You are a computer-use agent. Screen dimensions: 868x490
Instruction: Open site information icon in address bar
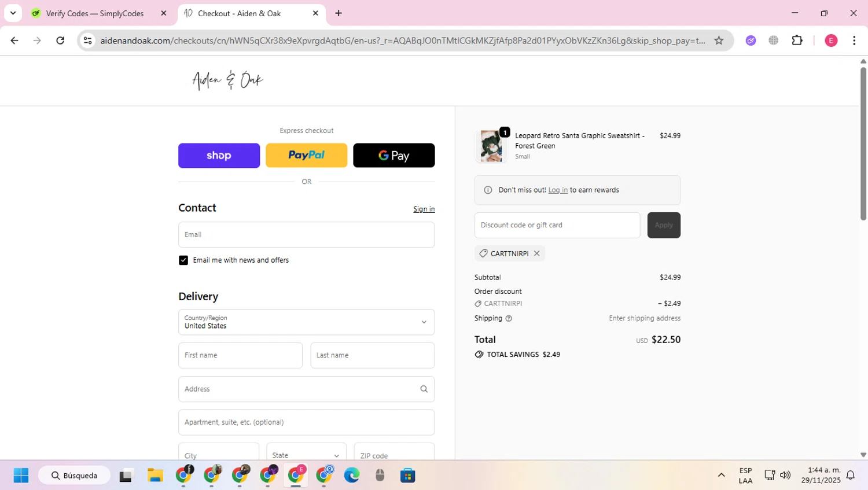(87, 40)
